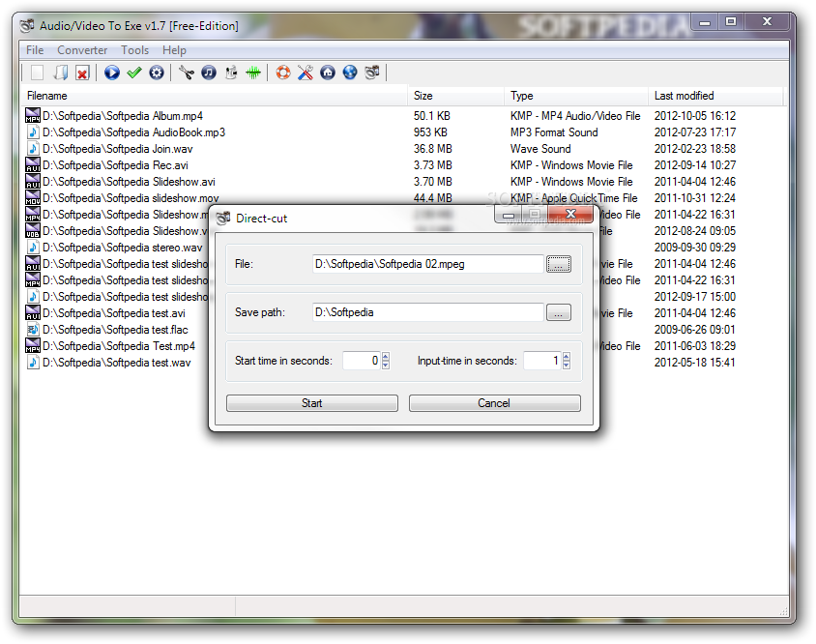816x644 pixels.
Task: Click the Start time seconds field
Action: [x=362, y=361]
